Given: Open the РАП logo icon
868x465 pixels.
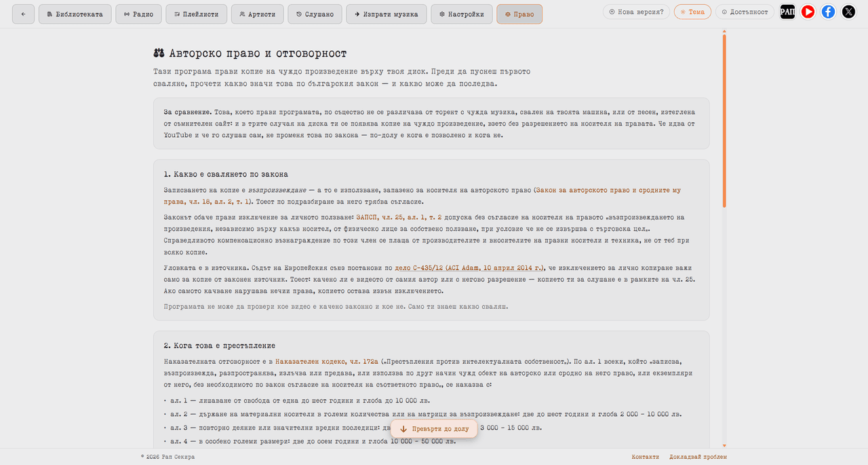Looking at the screenshot, I should 787,12.
